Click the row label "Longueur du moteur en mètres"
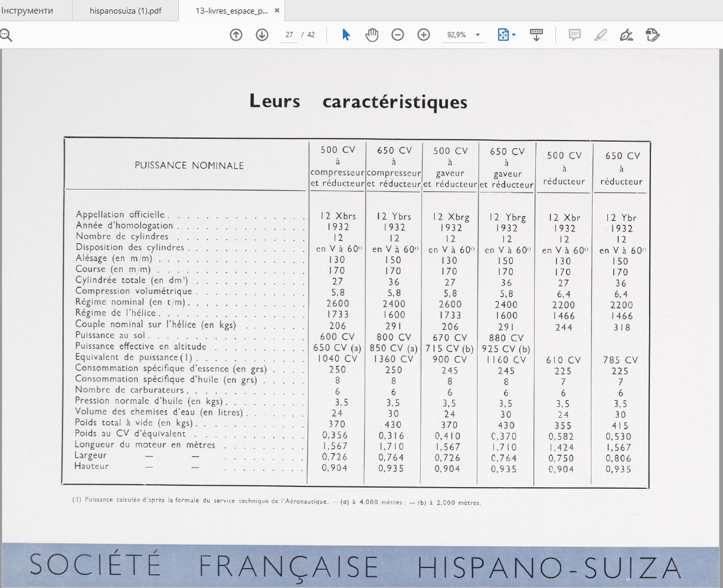The height and width of the screenshot is (588, 723). tap(145, 445)
